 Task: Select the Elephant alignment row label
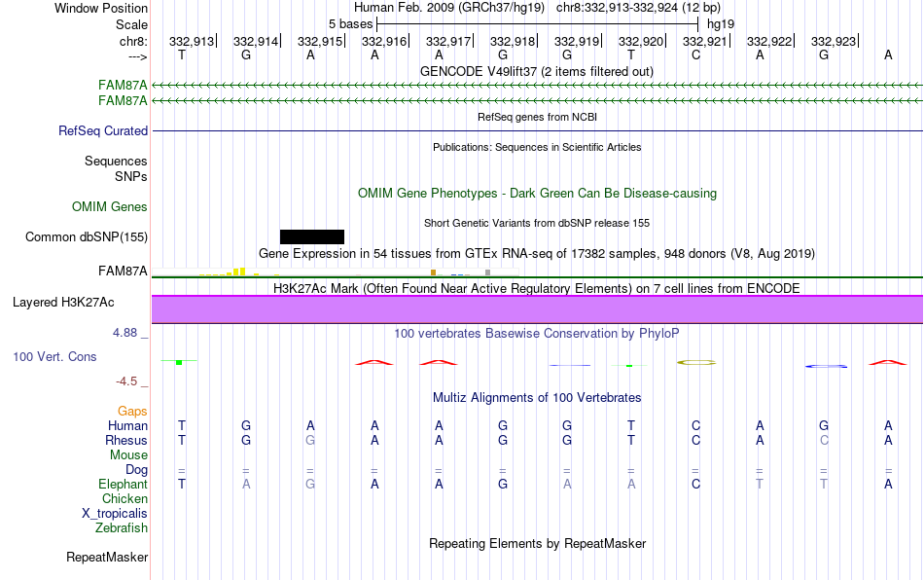[124, 484]
